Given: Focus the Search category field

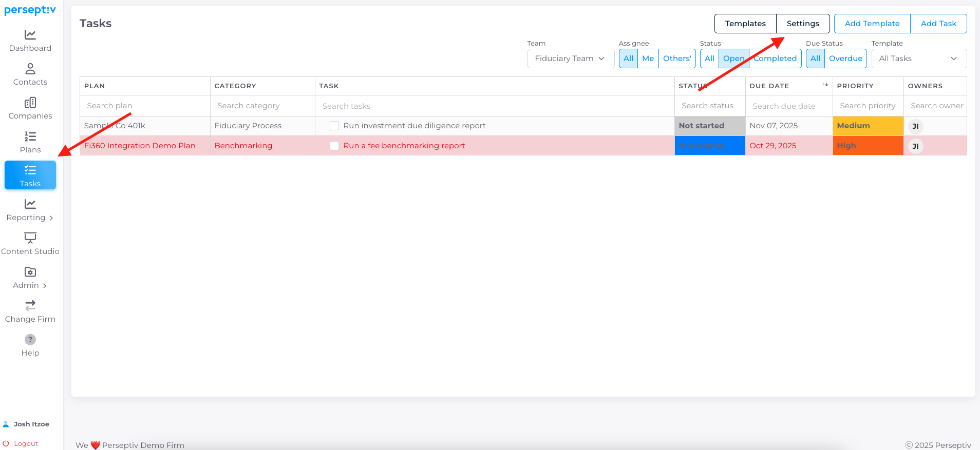Looking at the screenshot, I should [x=262, y=106].
